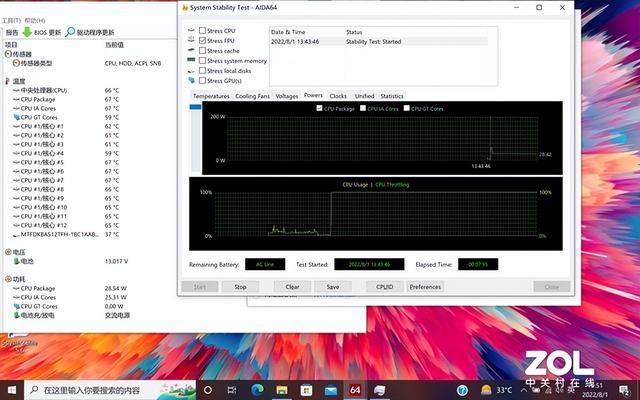This screenshot has width=640, height=400.
Task: Click the Save button
Action: [333, 287]
